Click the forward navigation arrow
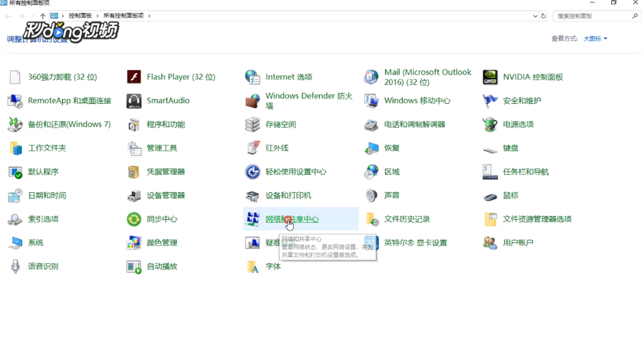644x356 pixels. click(x=22, y=16)
